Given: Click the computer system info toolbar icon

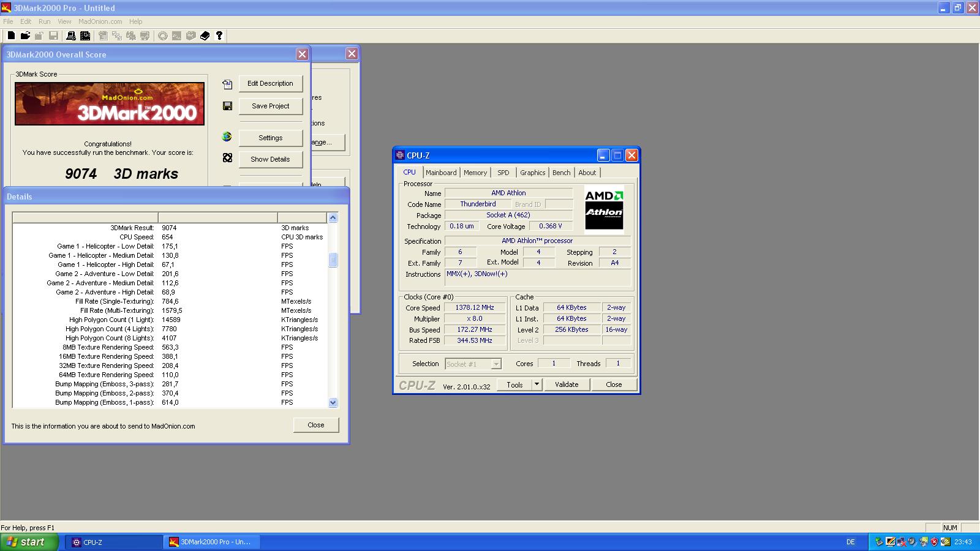Looking at the screenshot, I should pos(71,36).
